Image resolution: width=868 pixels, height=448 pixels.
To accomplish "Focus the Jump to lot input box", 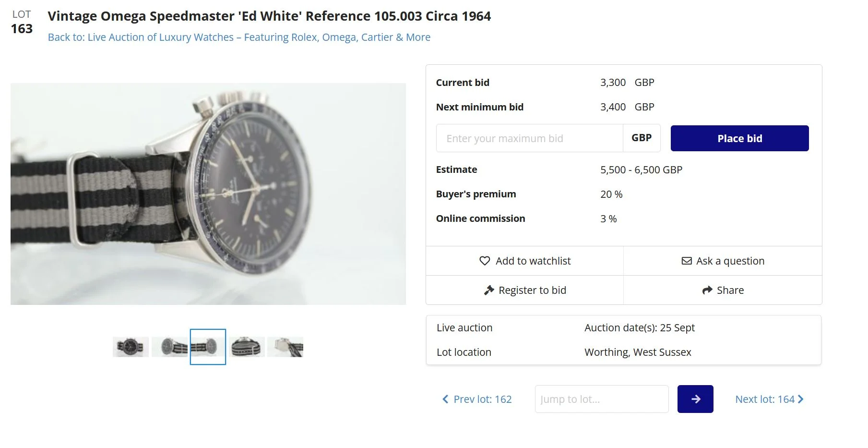I will pos(601,399).
